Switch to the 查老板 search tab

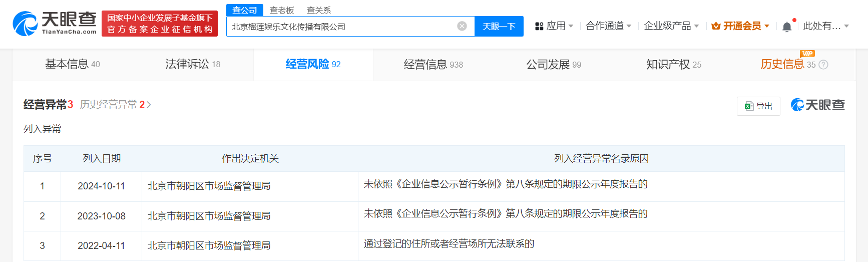(x=282, y=10)
